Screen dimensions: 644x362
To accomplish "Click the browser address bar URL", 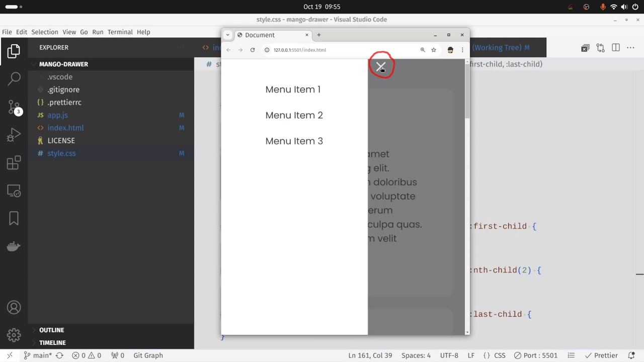I will [300, 50].
